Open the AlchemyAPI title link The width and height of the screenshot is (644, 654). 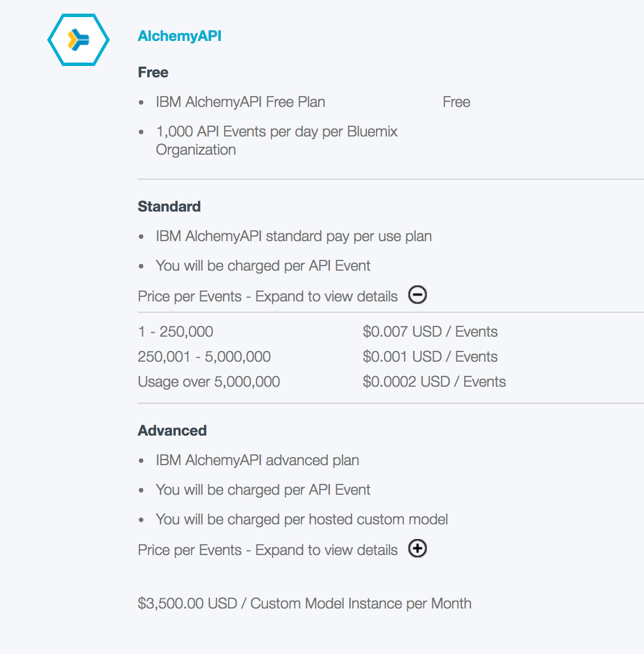point(179,36)
